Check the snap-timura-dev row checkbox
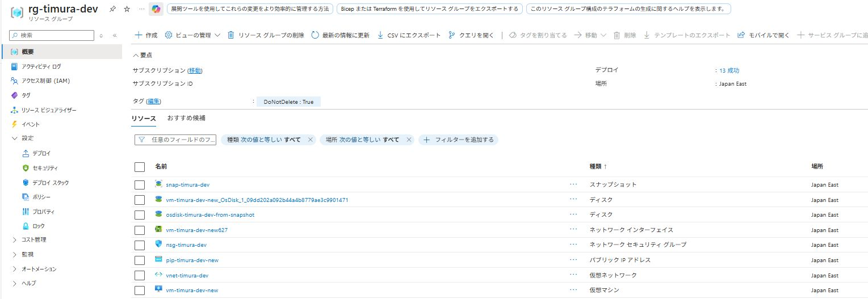 (140, 185)
